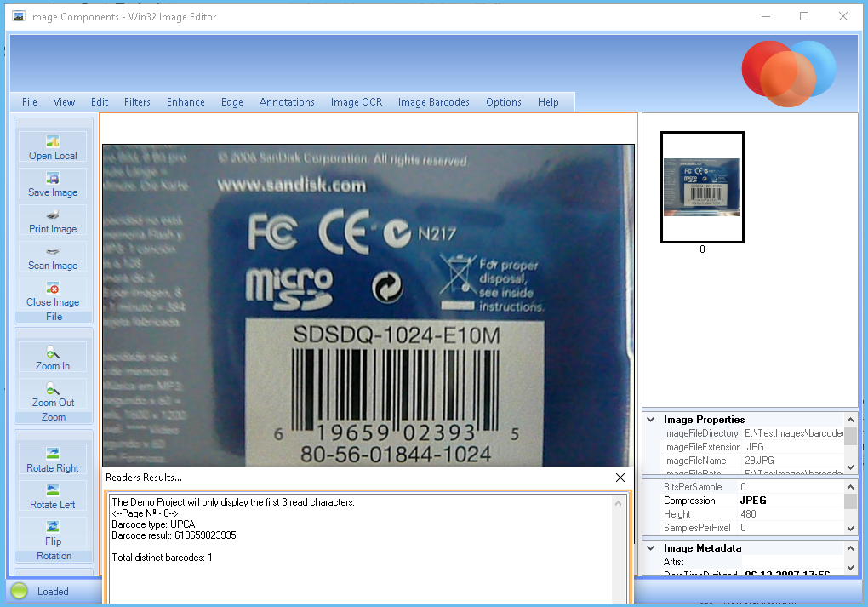Click the Height value 480
Viewport: 868px width, 607px height.
(x=748, y=514)
